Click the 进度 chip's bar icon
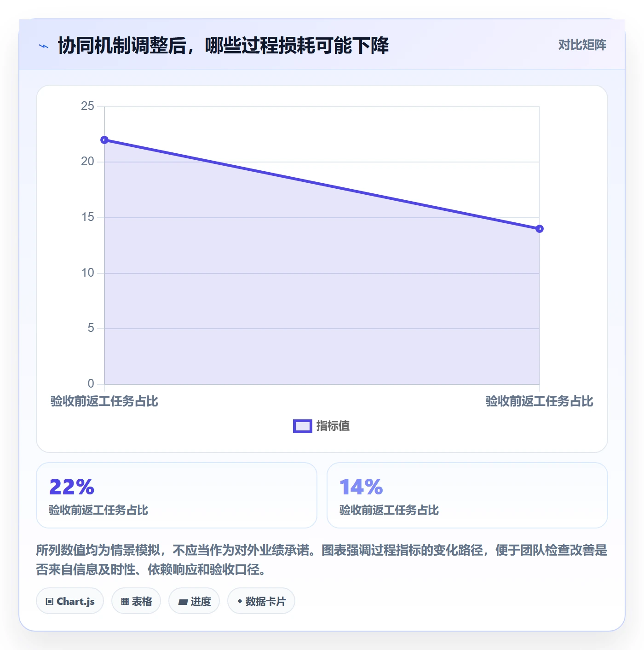This screenshot has height=650, width=644. (x=183, y=602)
